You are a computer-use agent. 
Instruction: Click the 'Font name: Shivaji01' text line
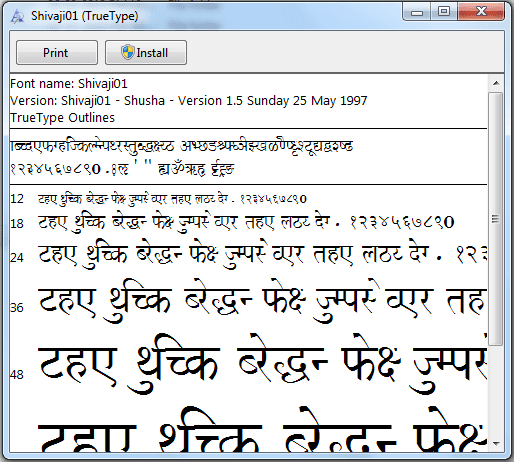click(69, 84)
